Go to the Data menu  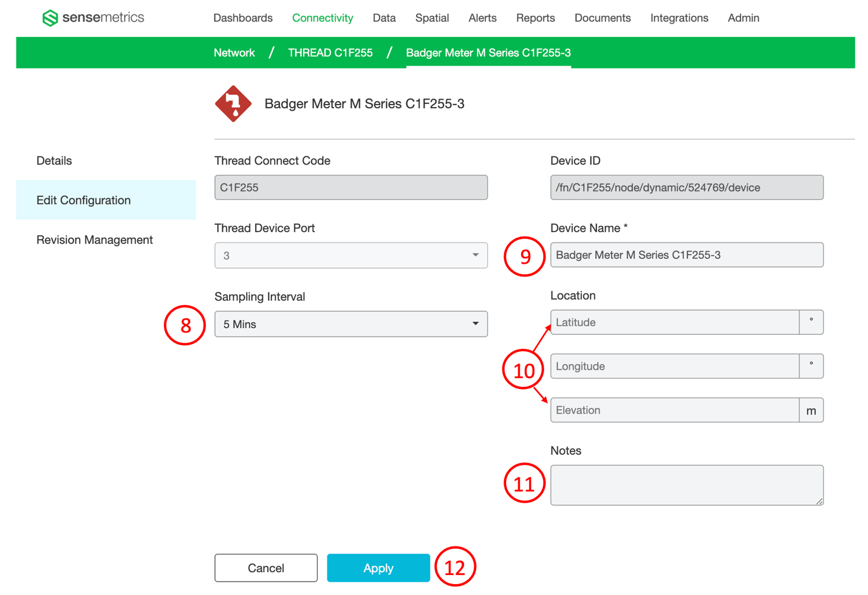point(384,18)
